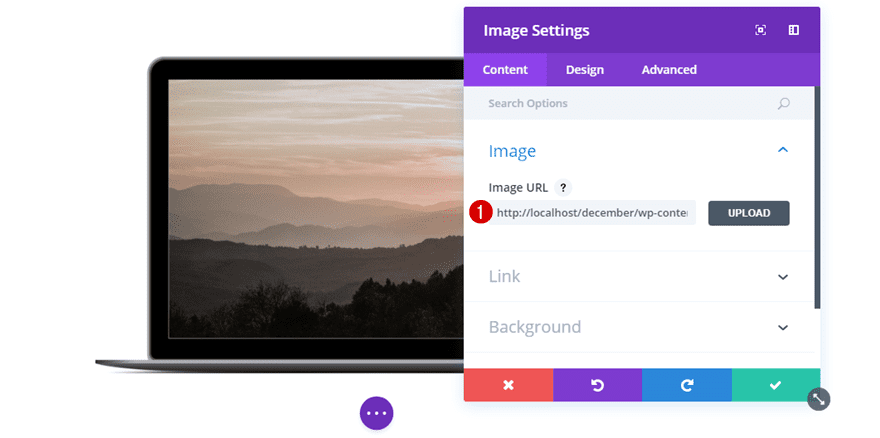Click the search magnifier icon

coord(783,103)
